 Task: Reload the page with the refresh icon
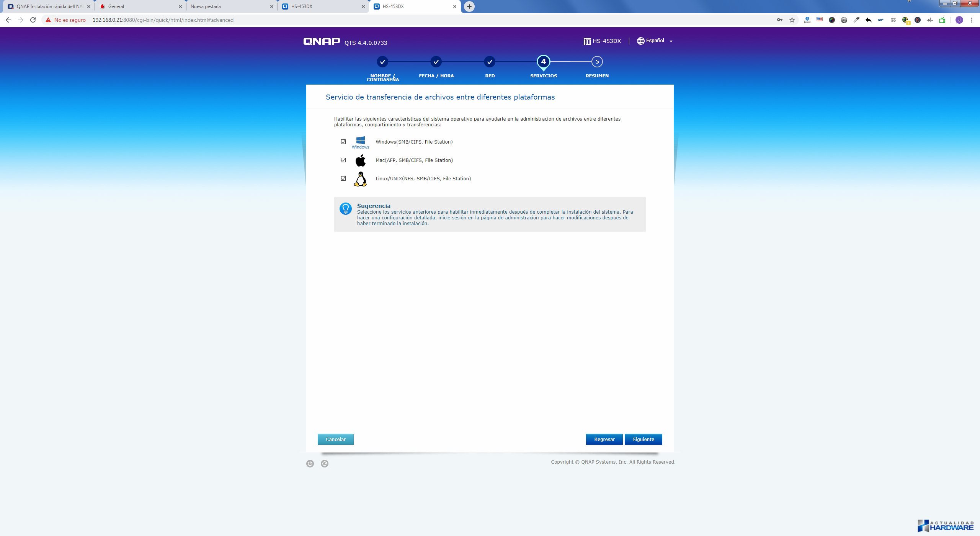click(x=33, y=20)
